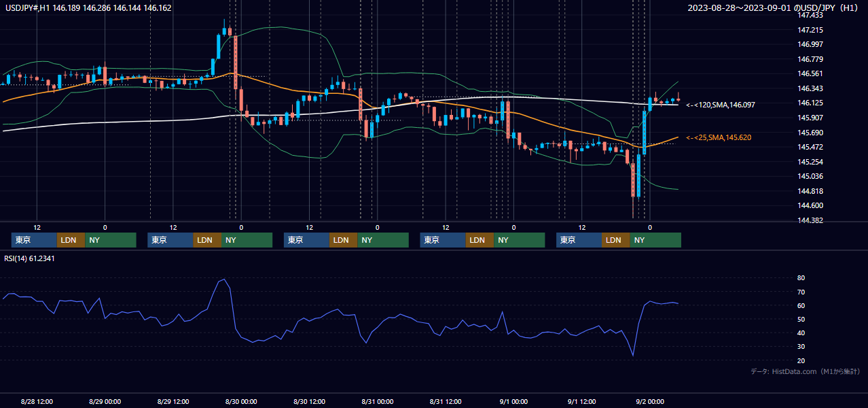Click the 147.433 price axis label
This screenshot has height=408, width=868.
(x=811, y=16)
